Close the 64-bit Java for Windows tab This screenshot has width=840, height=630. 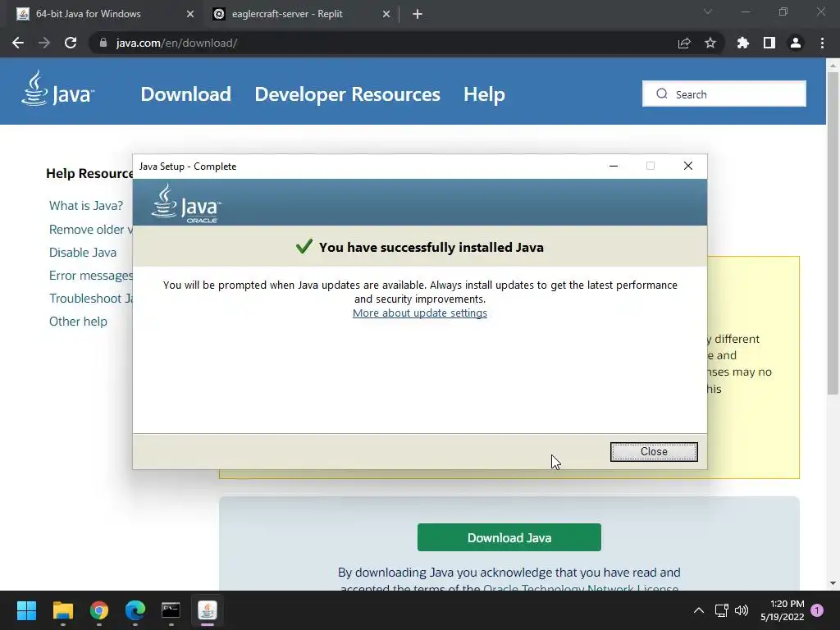click(190, 14)
